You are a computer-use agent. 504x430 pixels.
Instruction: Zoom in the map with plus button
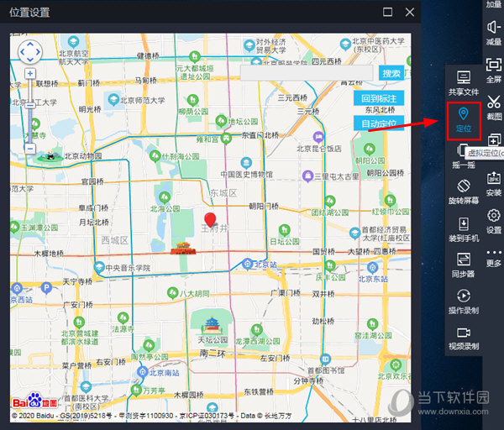[30, 74]
